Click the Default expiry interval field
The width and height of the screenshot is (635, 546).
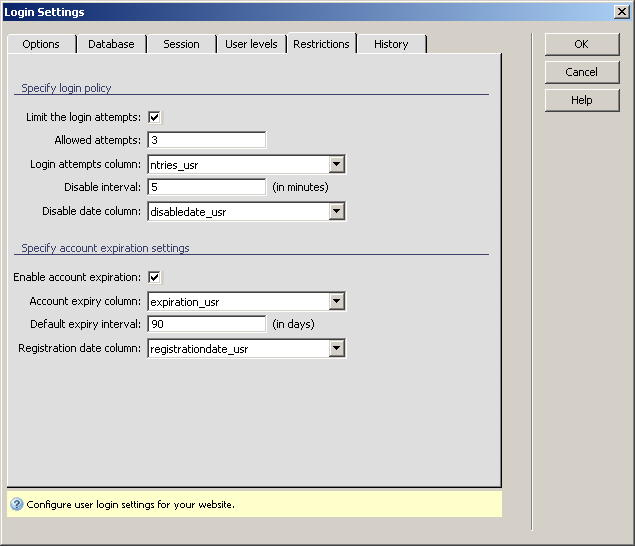point(206,324)
